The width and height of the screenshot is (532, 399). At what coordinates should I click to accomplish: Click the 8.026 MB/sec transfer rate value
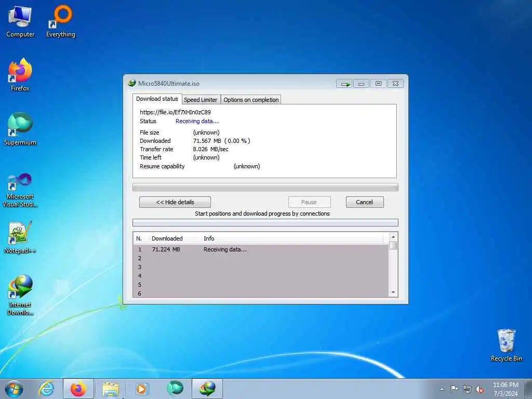[211, 149]
